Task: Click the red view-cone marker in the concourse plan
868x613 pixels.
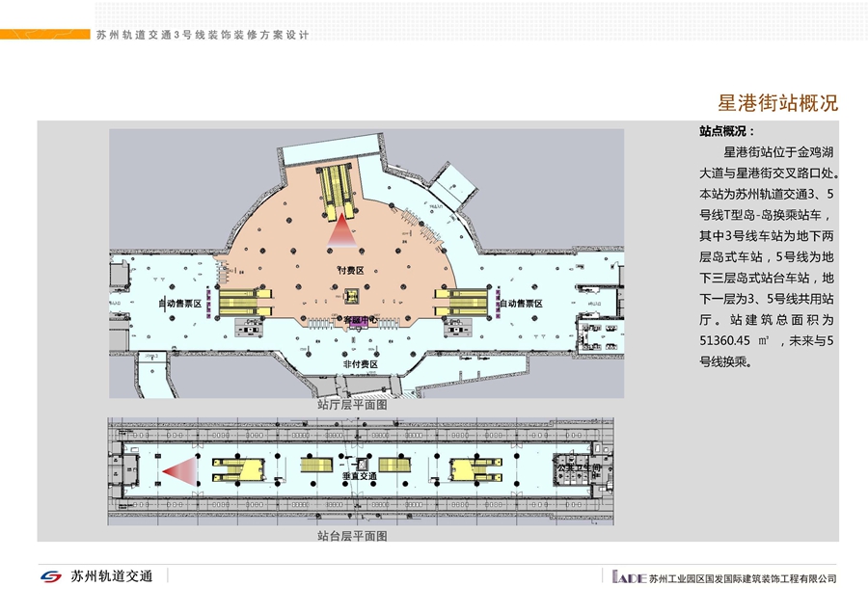Action: coord(341,231)
